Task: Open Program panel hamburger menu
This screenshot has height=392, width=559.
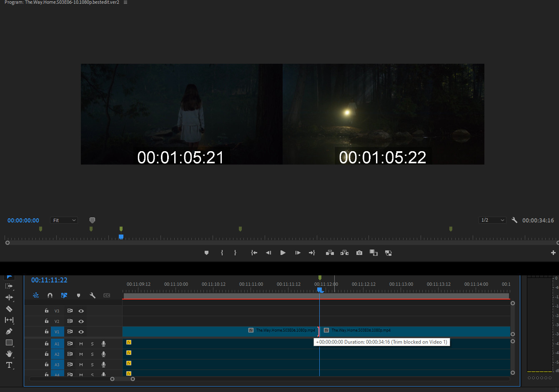Action: (125, 2)
